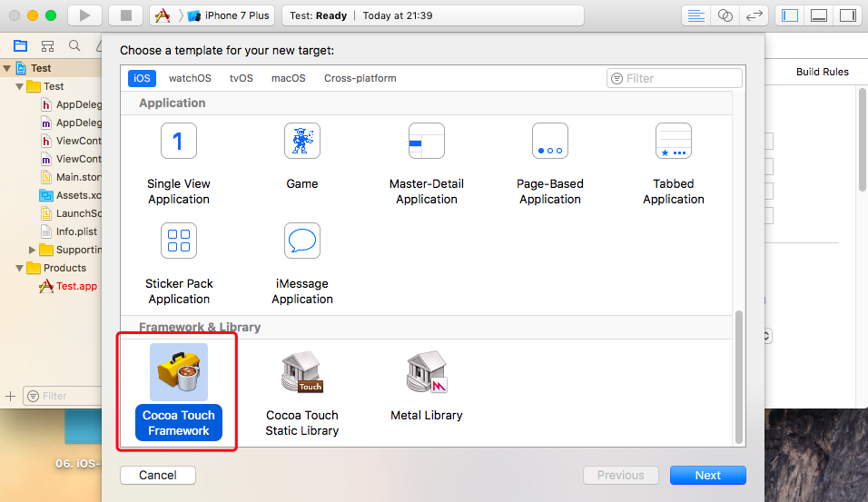Click the Run (play) button in toolbar
The width and height of the screenshot is (868, 502).
pyautogui.click(x=84, y=15)
